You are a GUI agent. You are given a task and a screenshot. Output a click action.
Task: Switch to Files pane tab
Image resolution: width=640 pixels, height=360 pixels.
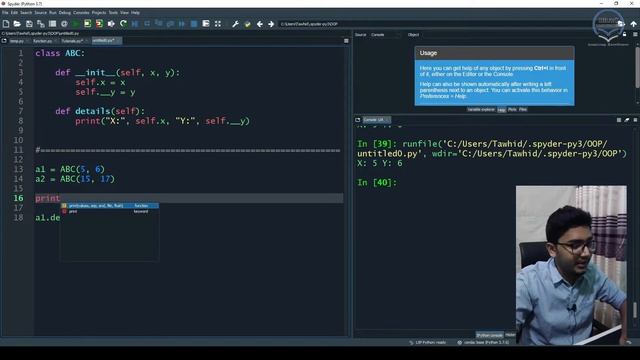pos(523,110)
